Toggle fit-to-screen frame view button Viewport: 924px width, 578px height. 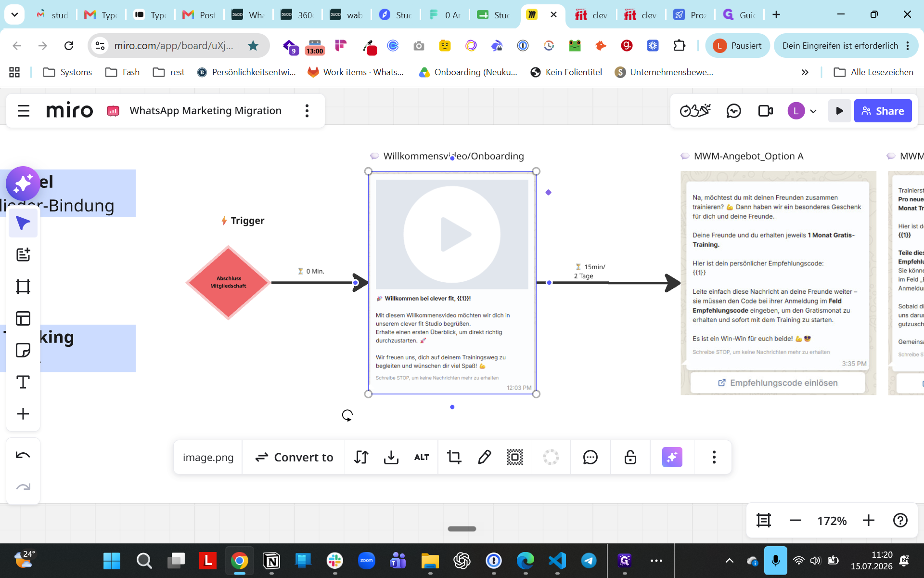pyautogui.click(x=764, y=521)
